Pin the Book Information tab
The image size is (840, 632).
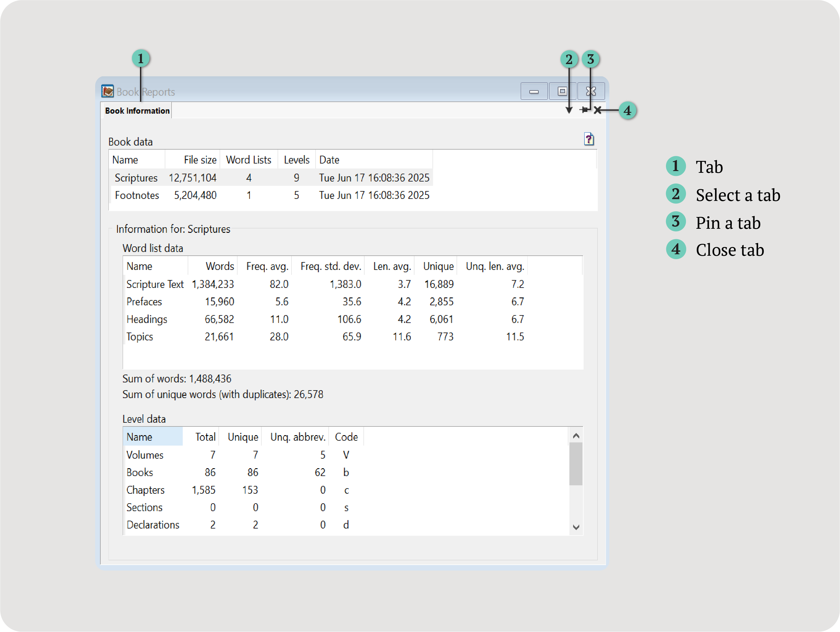(x=584, y=110)
